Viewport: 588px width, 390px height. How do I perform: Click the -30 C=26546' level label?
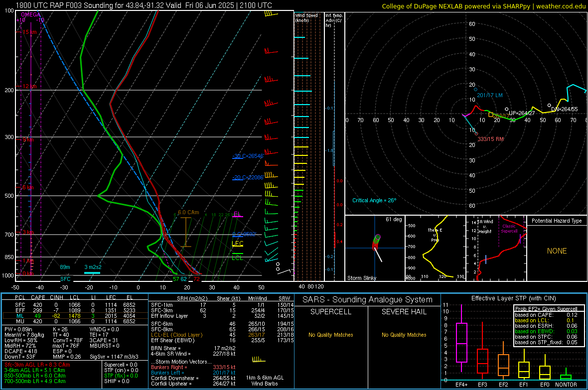248,156
